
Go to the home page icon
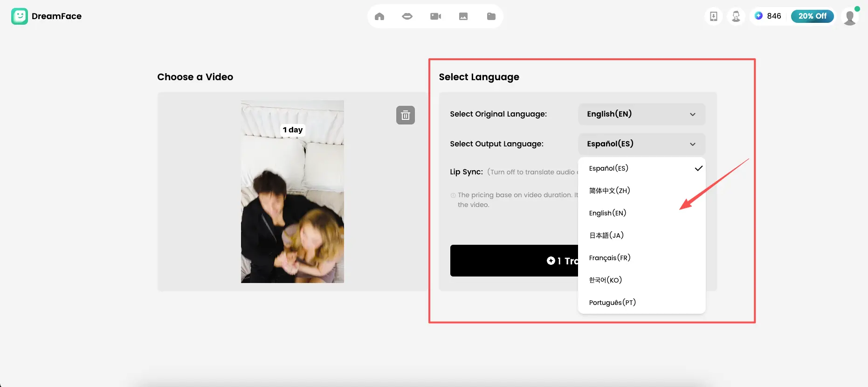tap(379, 16)
